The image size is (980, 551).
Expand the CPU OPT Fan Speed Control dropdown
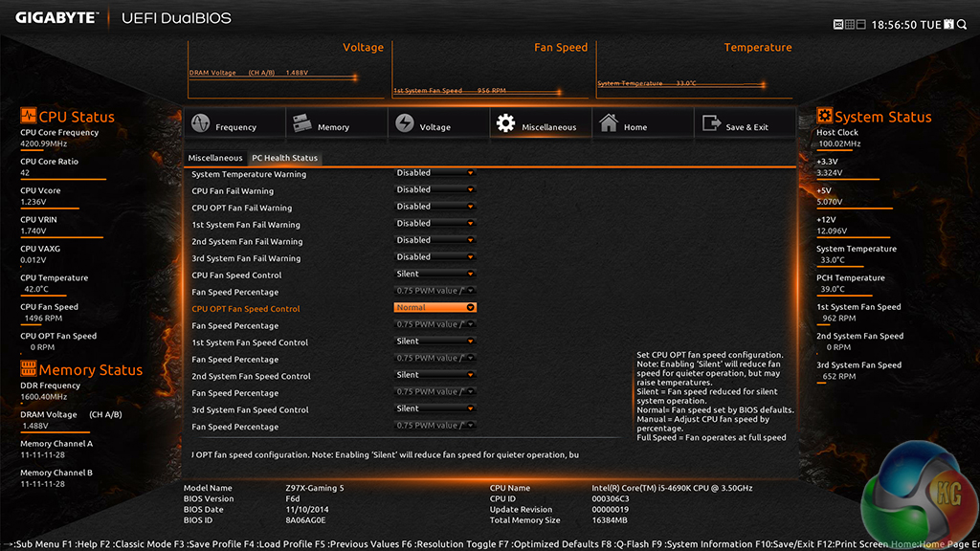pyautogui.click(x=435, y=308)
